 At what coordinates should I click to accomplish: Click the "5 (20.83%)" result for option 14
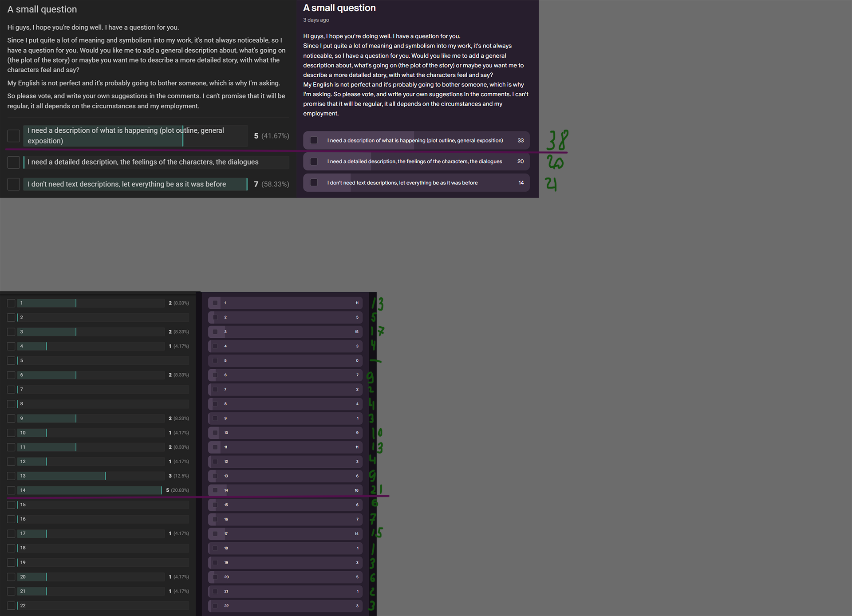coord(177,490)
